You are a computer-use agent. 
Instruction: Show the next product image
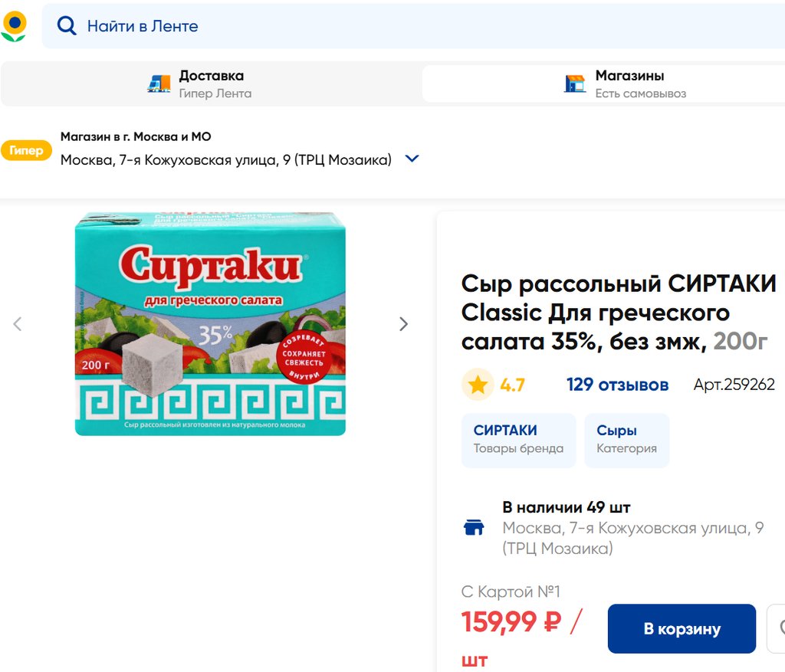click(x=403, y=324)
